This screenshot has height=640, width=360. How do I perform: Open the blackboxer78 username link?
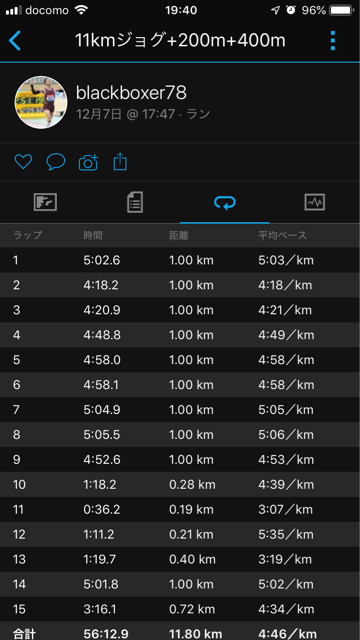[x=131, y=93]
